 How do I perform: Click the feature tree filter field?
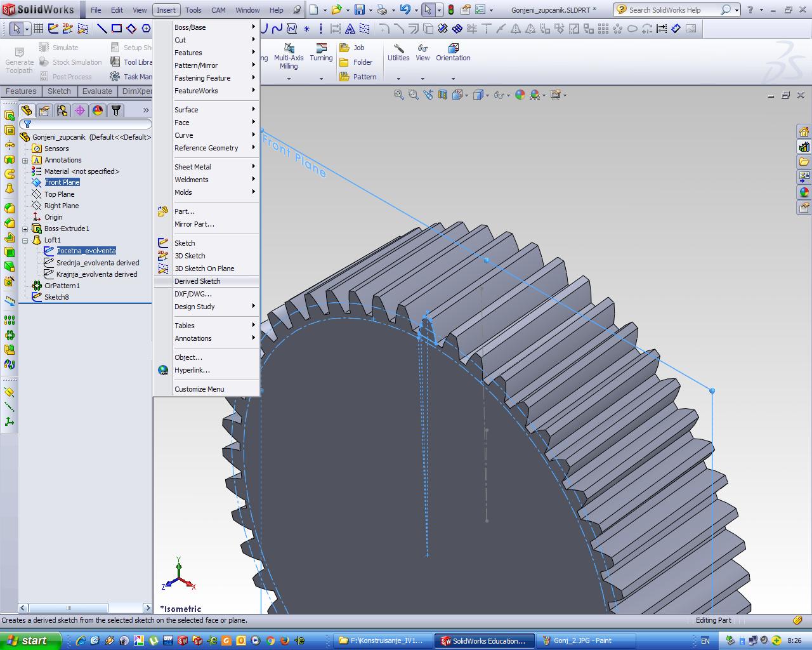click(86, 124)
